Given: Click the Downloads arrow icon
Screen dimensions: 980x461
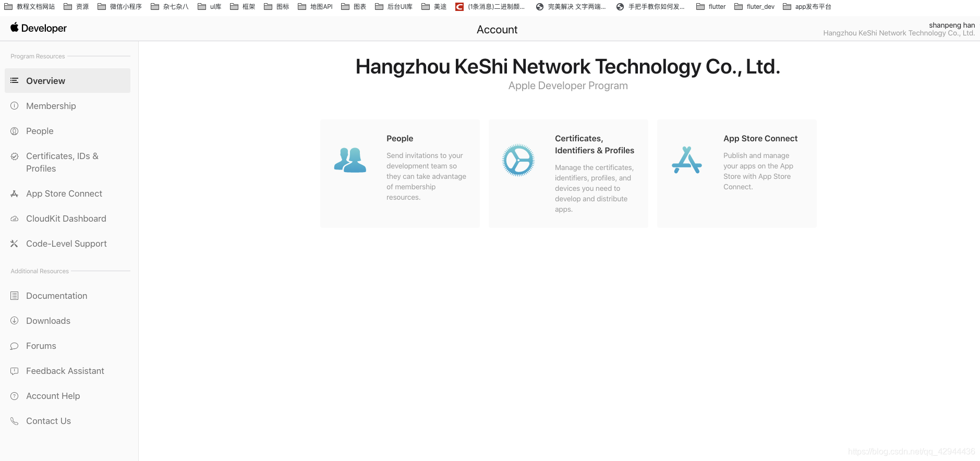Looking at the screenshot, I should pos(15,321).
